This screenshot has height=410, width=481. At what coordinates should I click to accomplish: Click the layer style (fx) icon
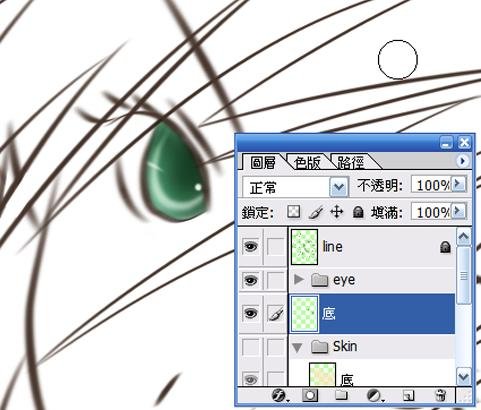(x=279, y=396)
